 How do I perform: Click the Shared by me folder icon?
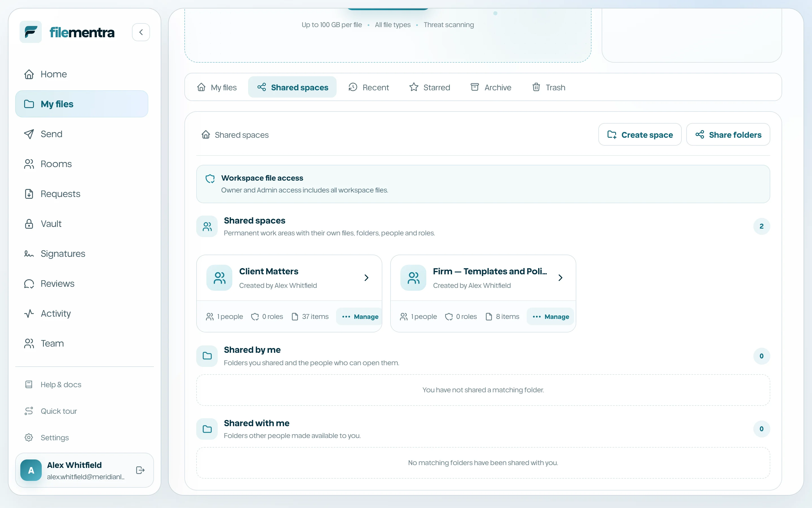click(207, 356)
